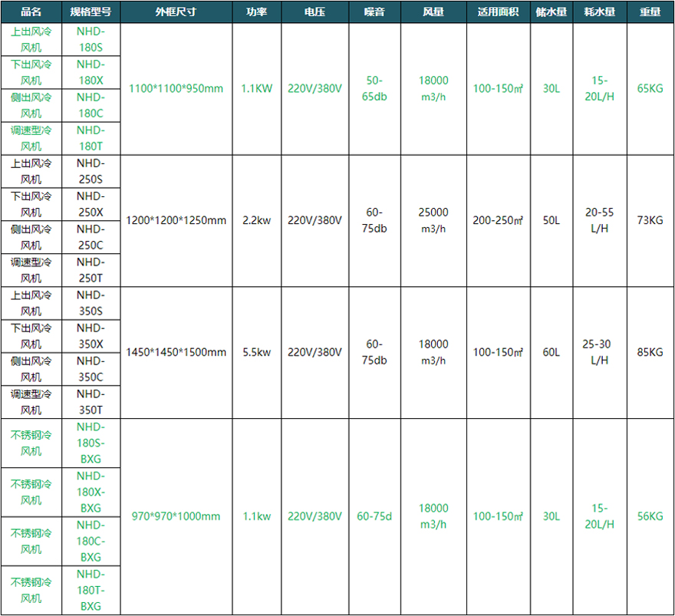Select the 200-250㎡ applicable area cell

[497, 221]
